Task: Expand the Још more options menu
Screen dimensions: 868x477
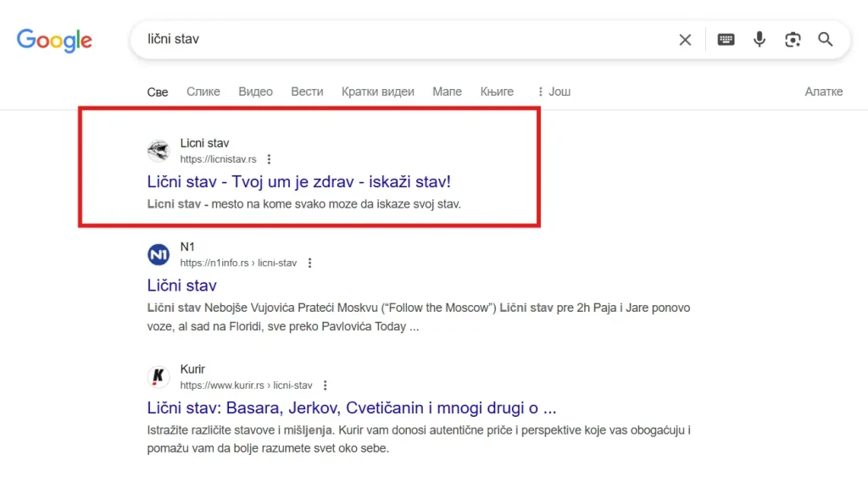Action: click(x=554, y=92)
